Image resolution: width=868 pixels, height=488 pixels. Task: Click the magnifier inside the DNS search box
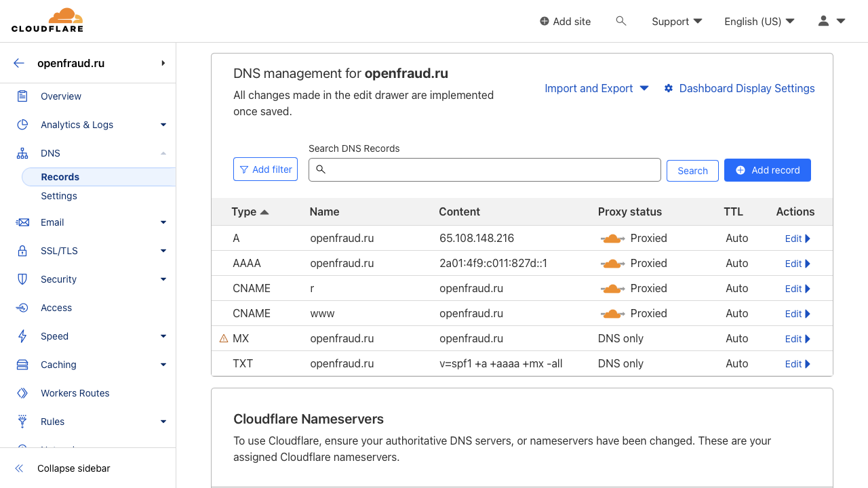tap(321, 169)
